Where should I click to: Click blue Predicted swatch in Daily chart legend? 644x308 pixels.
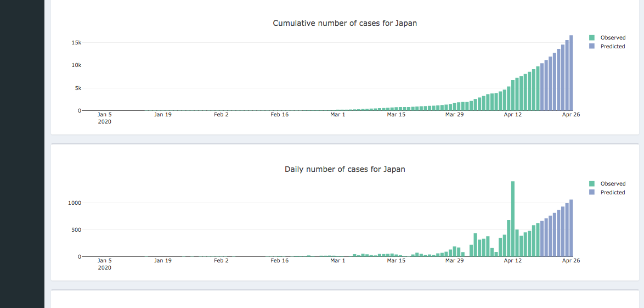[592, 193]
